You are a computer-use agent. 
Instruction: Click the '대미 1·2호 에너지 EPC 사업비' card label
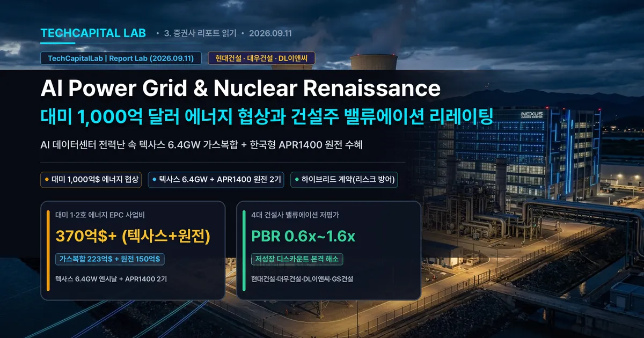100,215
